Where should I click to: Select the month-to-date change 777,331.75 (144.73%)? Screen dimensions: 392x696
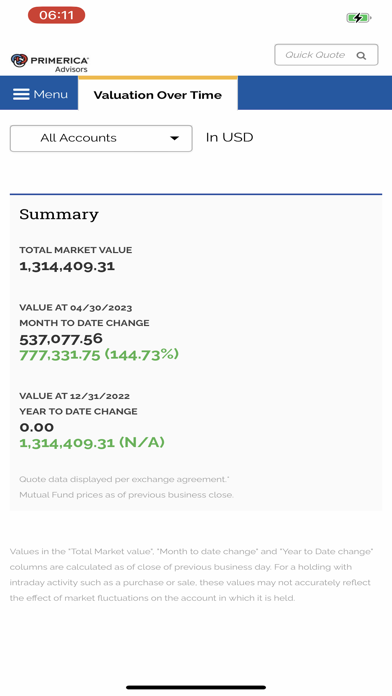point(99,355)
